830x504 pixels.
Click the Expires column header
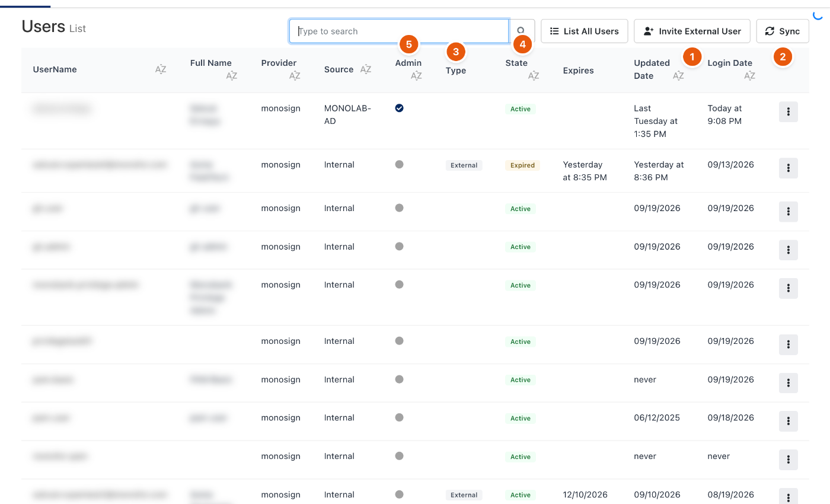pyautogui.click(x=578, y=70)
